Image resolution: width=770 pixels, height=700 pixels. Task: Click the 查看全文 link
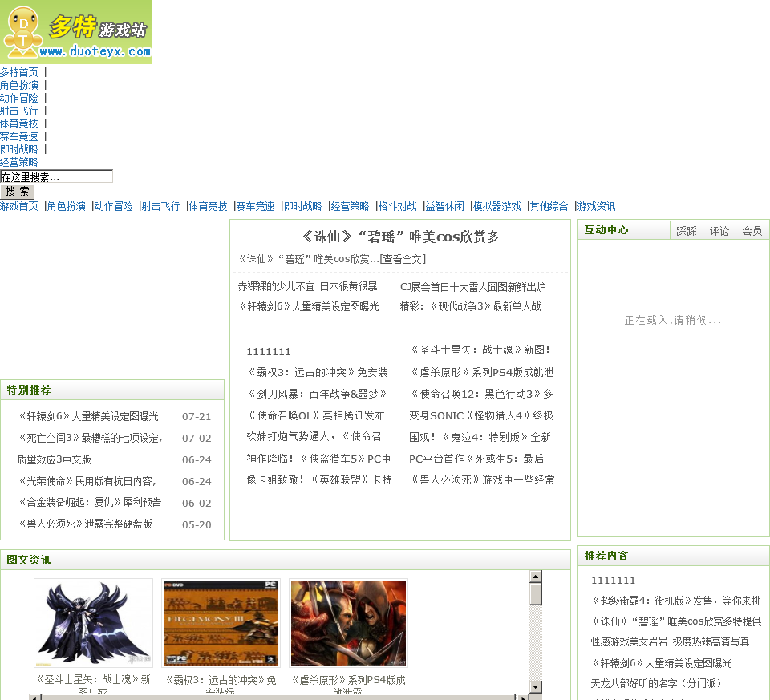click(x=403, y=259)
